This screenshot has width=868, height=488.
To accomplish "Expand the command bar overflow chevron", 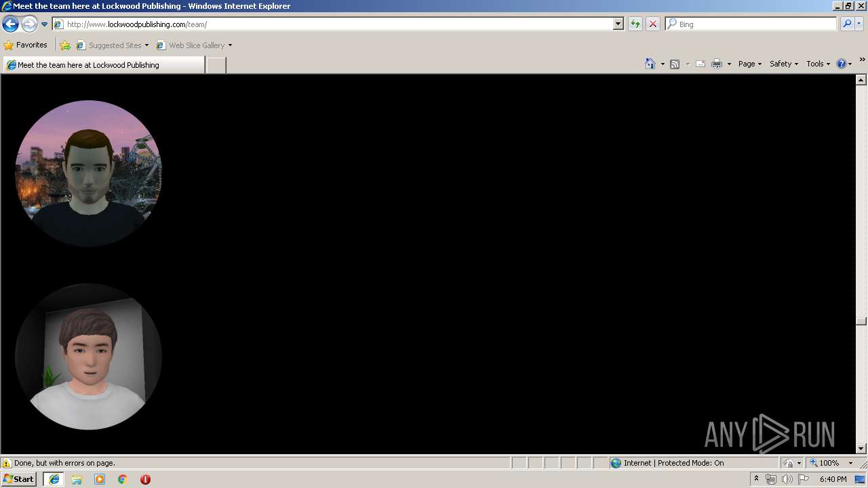I will [x=863, y=60].
